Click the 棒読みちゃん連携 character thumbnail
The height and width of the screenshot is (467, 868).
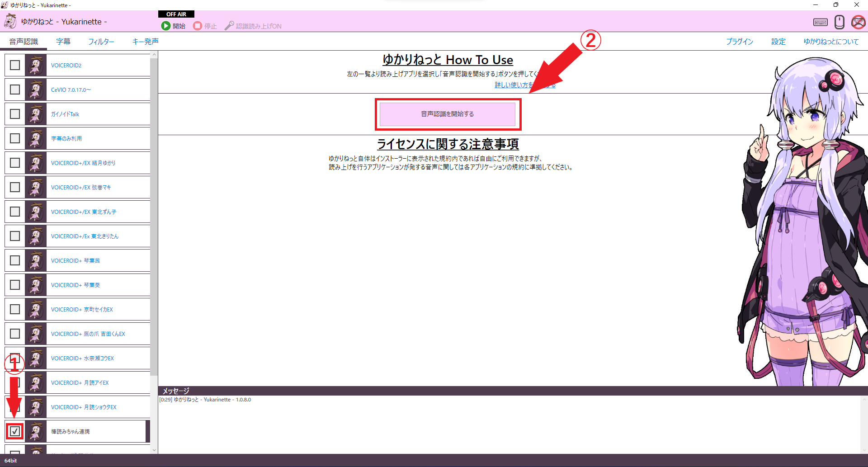tap(36, 431)
